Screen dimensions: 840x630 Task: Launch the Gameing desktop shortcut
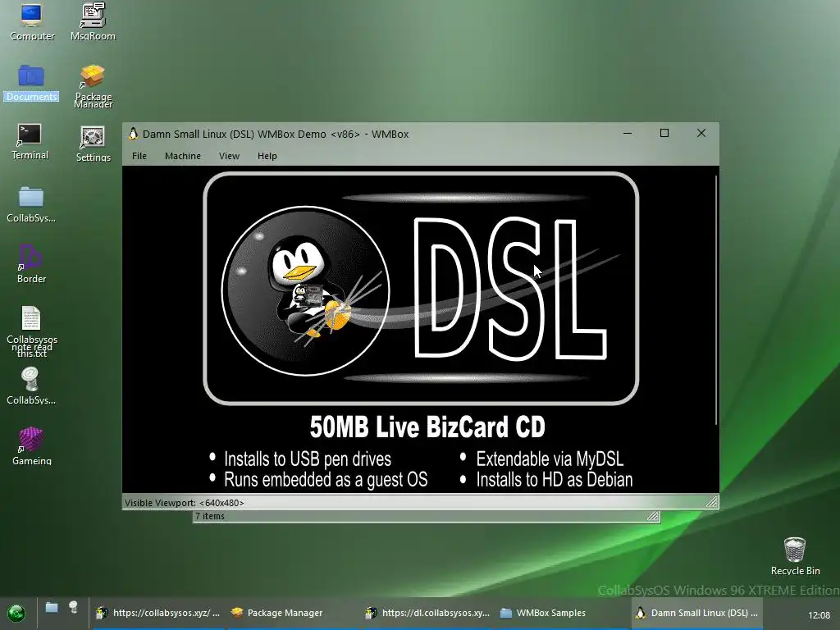31,446
